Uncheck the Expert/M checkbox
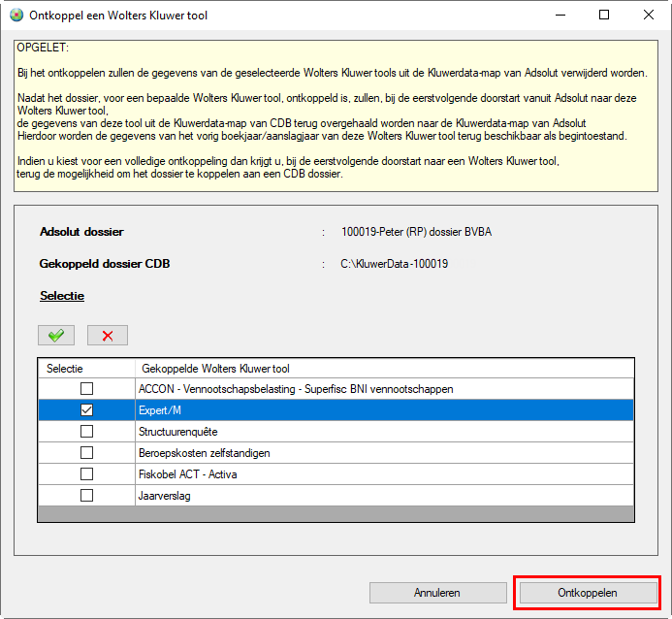Screen dimensions: 672x619 tap(86, 410)
